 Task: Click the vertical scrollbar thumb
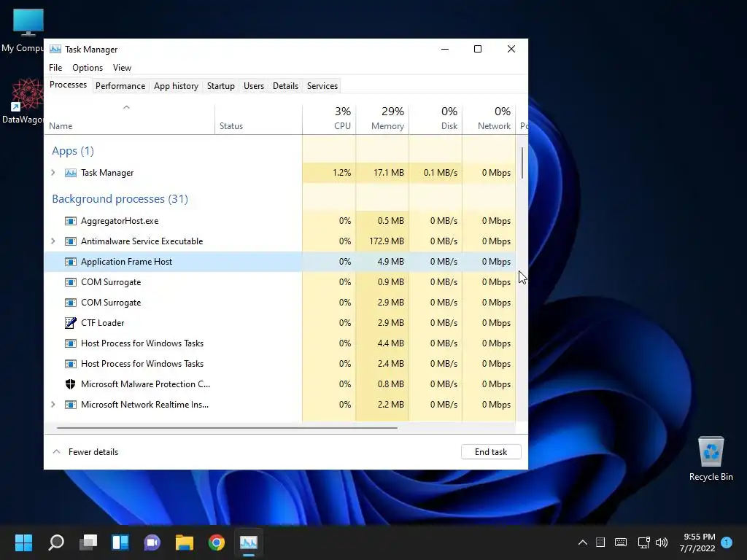coord(522,163)
